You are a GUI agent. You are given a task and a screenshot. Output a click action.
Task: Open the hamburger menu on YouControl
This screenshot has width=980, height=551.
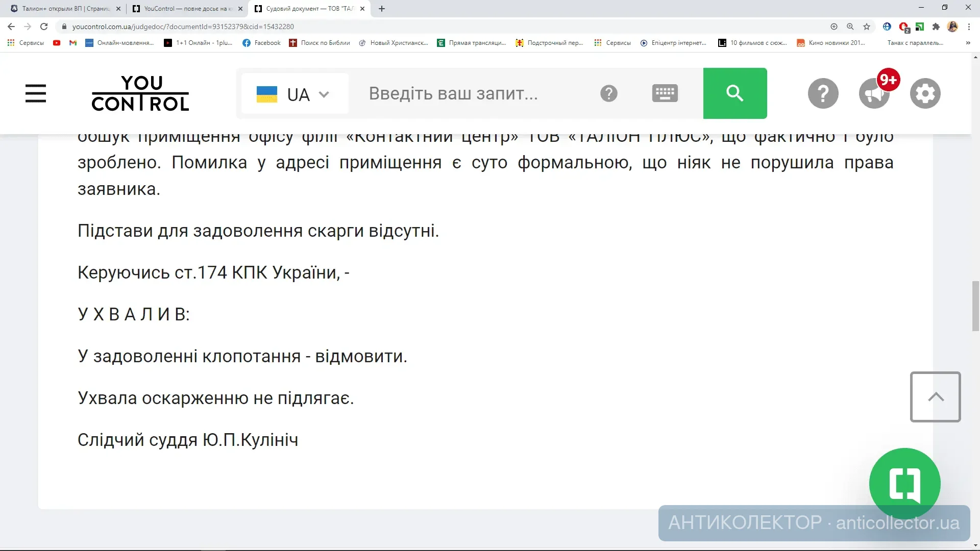pos(36,93)
